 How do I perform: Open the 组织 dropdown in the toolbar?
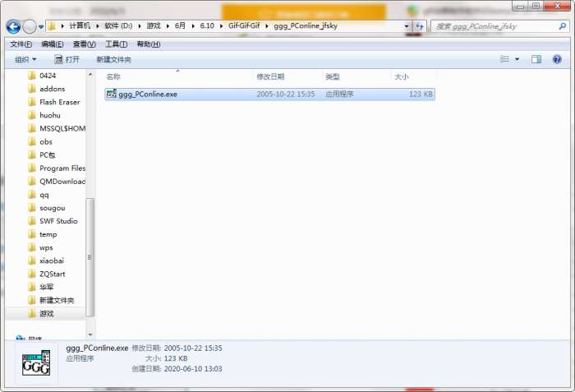pos(25,59)
